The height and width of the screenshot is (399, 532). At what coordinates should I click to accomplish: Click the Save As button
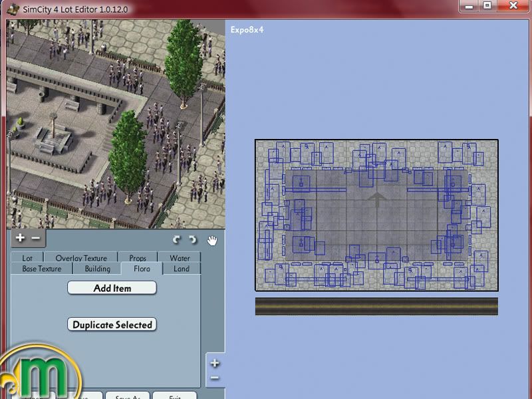click(x=127, y=396)
